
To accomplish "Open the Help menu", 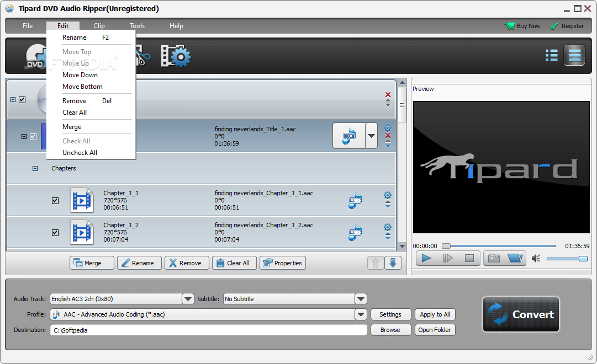I will pos(176,26).
